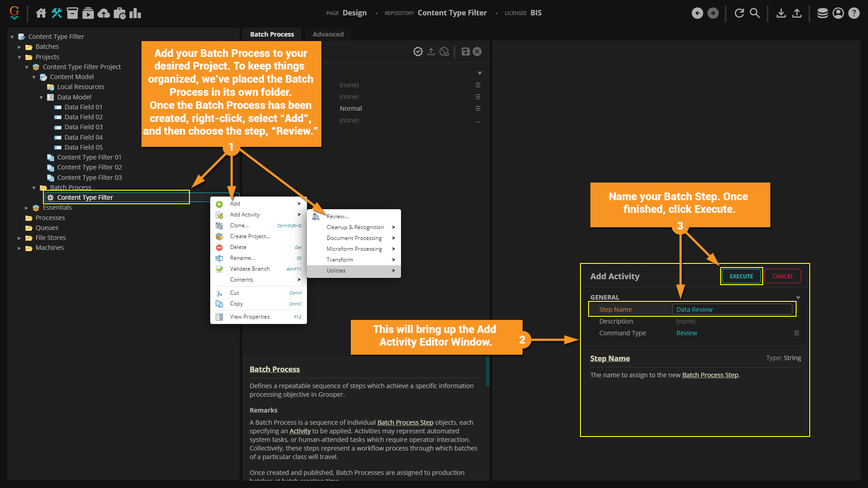Click the Search magnifier icon
Viewport: 868px width, 488px height.
click(x=755, y=13)
